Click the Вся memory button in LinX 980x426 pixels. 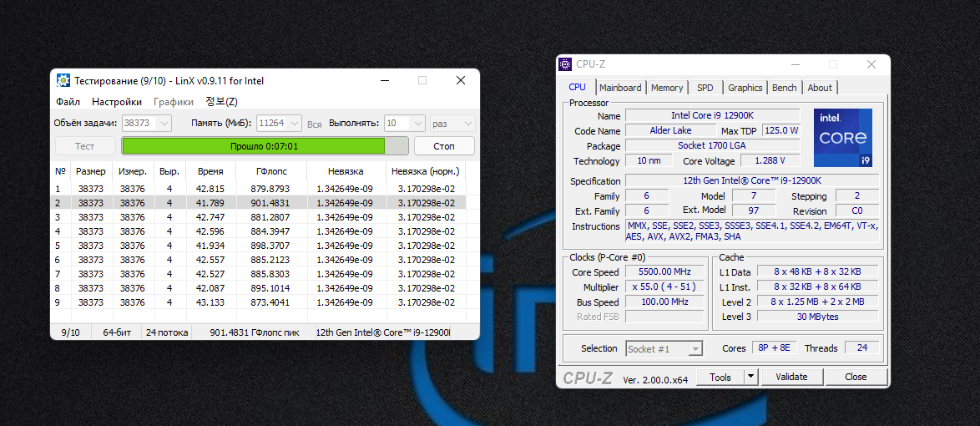[315, 124]
